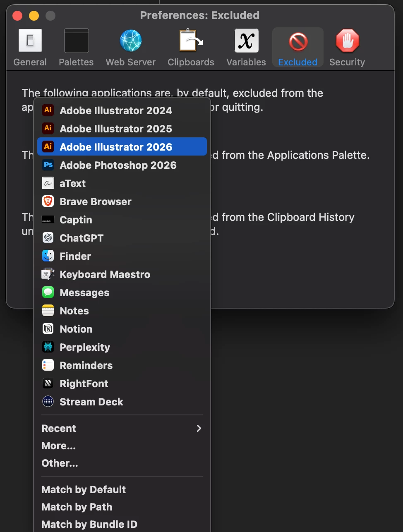Expand the Recent submenu

point(122,428)
